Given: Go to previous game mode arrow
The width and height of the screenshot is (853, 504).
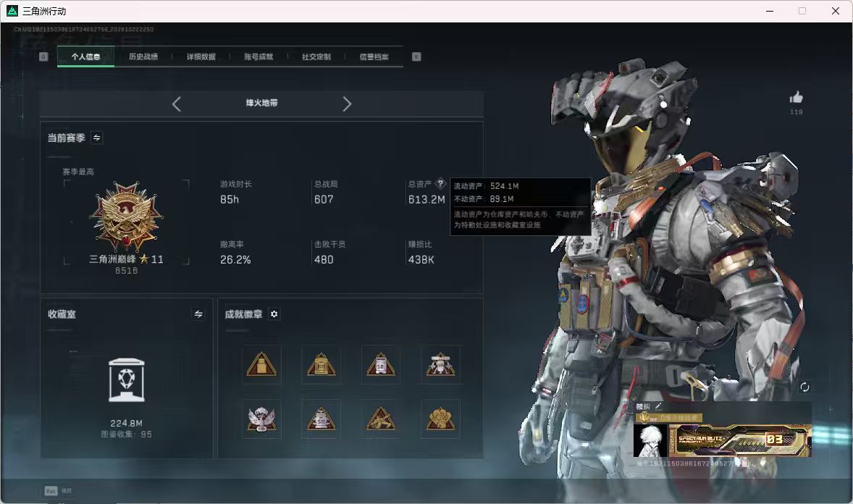Looking at the screenshot, I should pyautogui.click(x=176, y=104).
